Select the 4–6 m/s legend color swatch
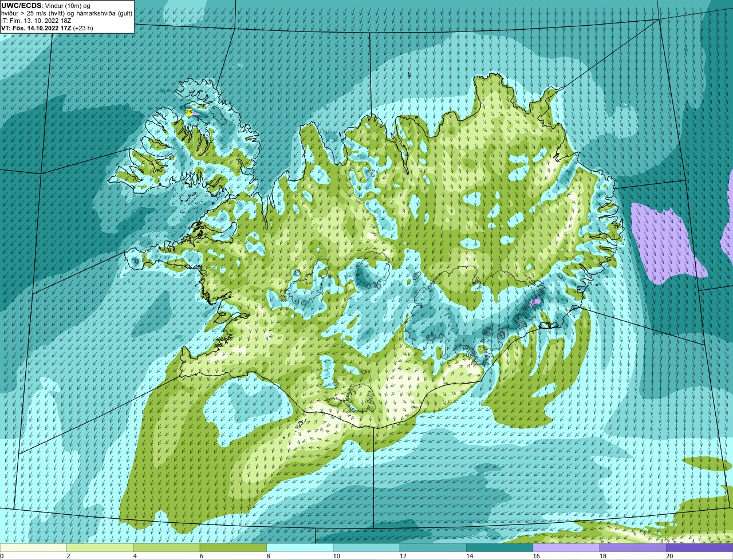Viewport: 733px width, 560px height. [x=167, y=547]
